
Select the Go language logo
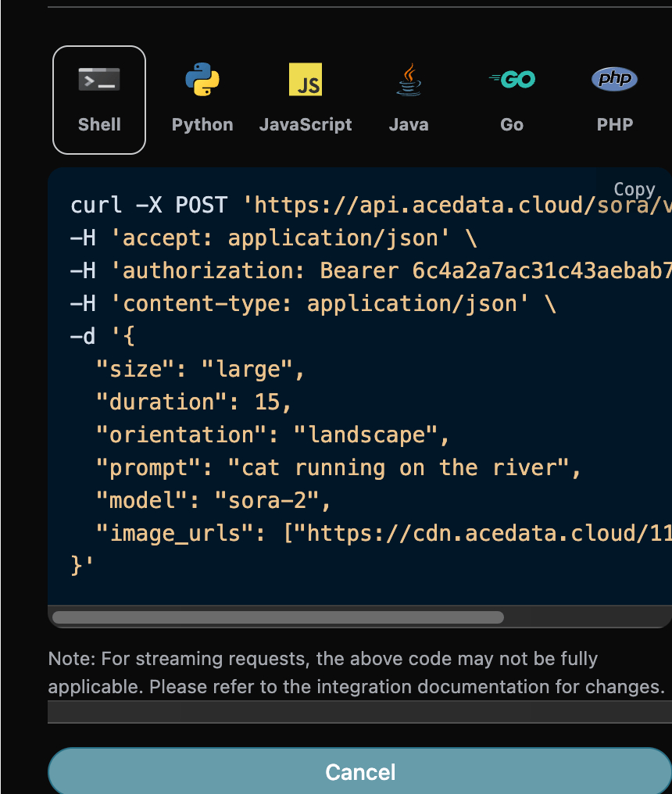(512, 80)
